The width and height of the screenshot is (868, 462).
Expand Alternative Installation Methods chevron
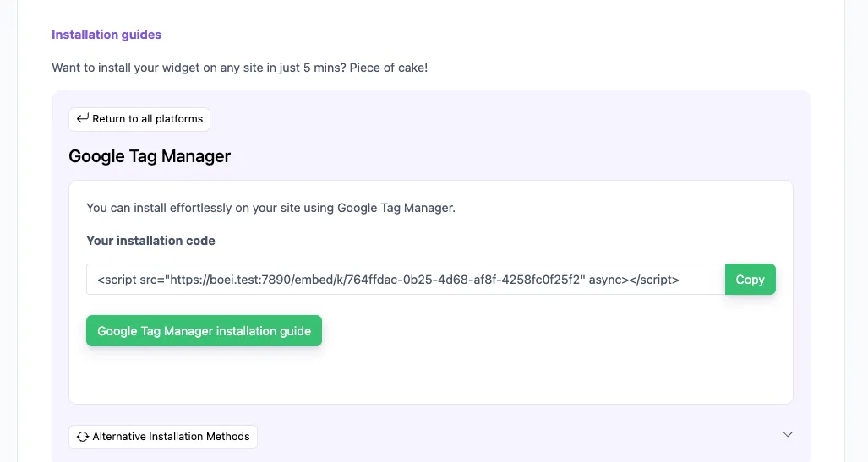click(788, 434)
